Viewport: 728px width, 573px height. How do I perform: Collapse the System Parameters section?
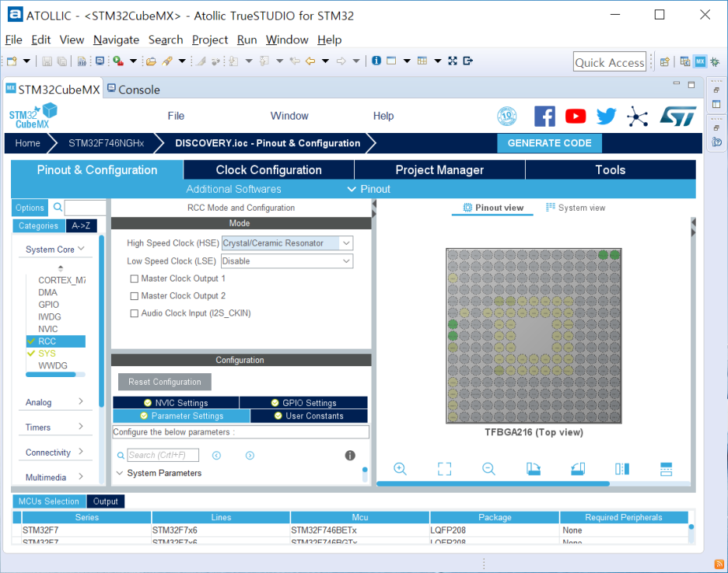coord(119,473)
